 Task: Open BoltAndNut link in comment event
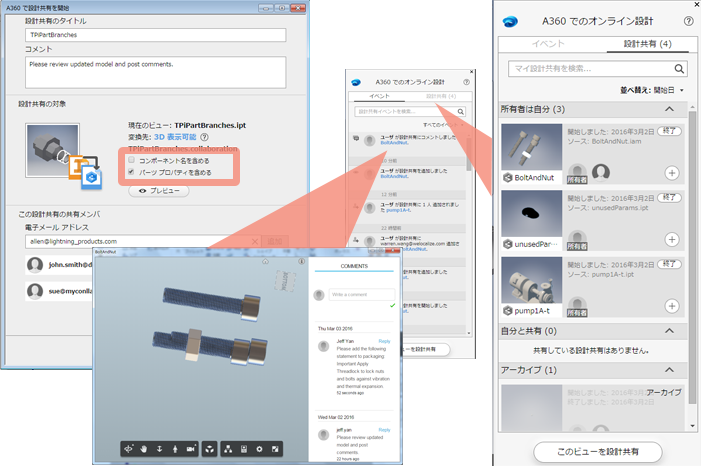click(x=394, y=143)
